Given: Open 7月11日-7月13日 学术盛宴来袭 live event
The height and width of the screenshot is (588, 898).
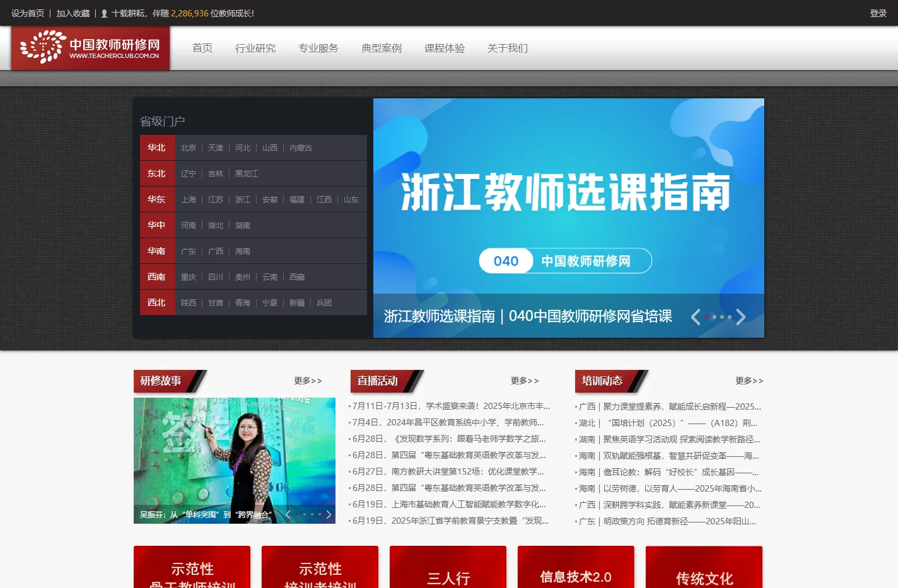Looking at the screenshot, I should (451, 406).
